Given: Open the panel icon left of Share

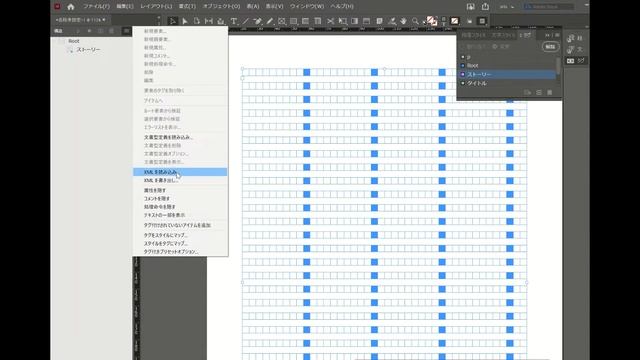Looking at the screenshot, I should (471, 7).
